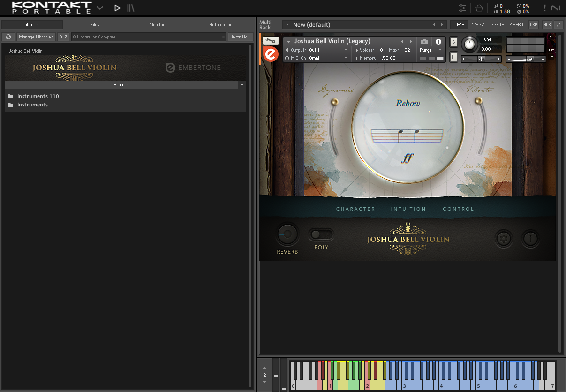Click the play button in the top toolbar
This screenshot has width=566, height=392.
(117, 8)
